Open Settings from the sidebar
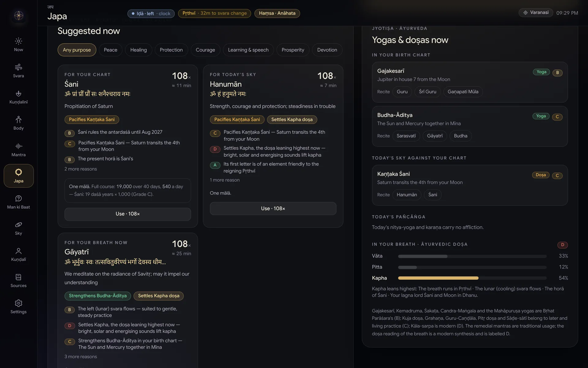588x368 pixels. (18, 307)
